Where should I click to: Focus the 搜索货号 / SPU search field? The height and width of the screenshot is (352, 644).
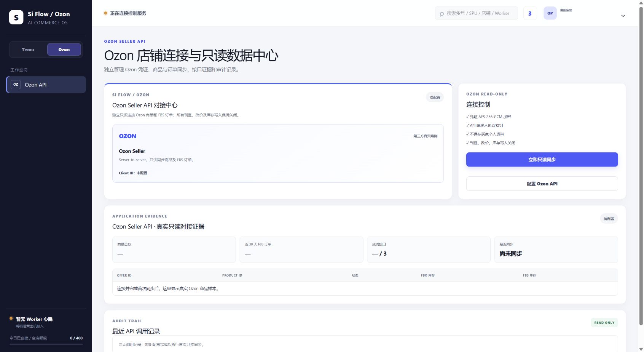477,13
